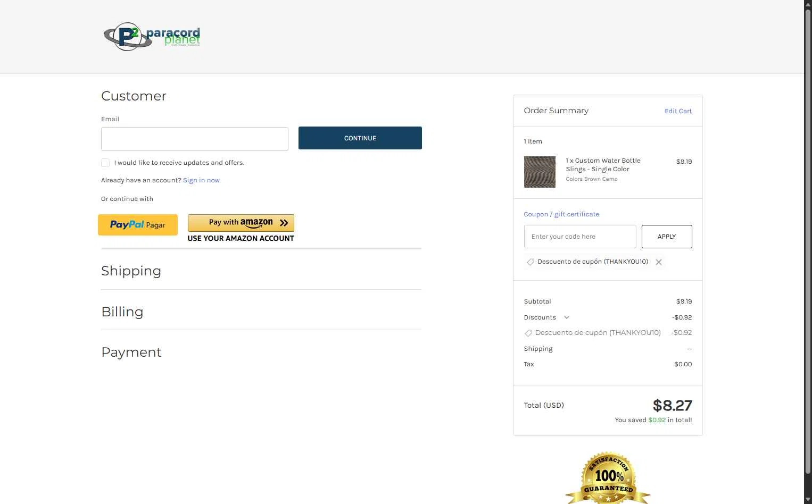The image size is (812, 504).
Task: Click the Custom Water Bottle Slings item name
Action: coord(603,165)
